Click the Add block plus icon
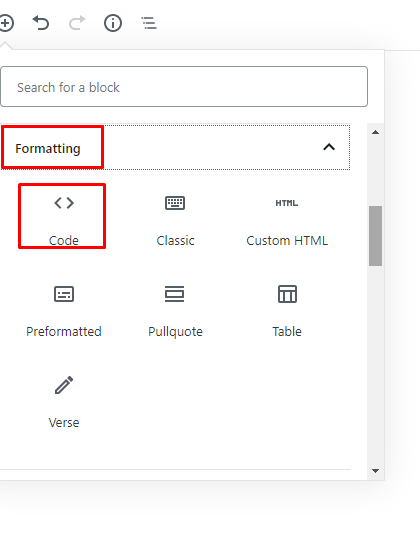This screenshot has height=559, width=420. click(x=6, y=24)
